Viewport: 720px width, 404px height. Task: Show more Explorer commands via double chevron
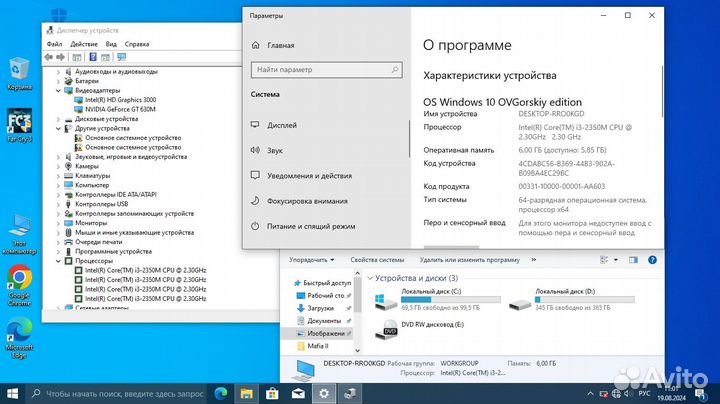point(534,260)
